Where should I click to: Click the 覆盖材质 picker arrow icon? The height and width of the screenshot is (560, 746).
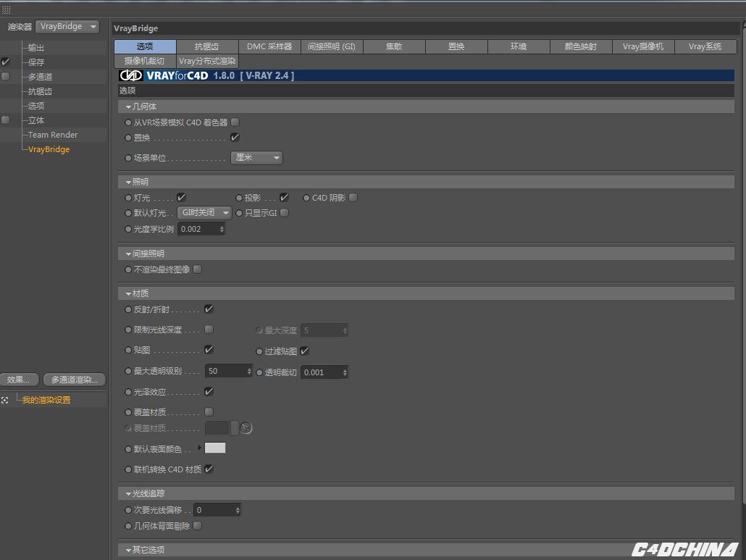246,427
